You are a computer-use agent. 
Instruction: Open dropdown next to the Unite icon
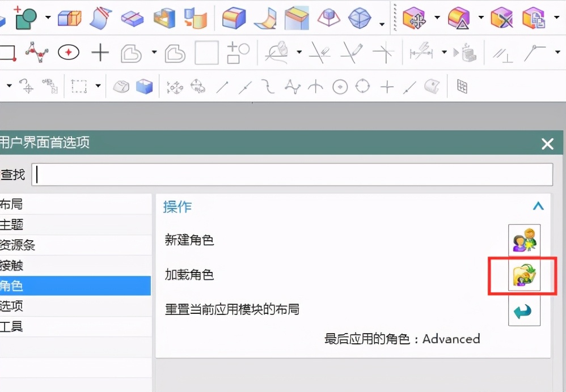(x=48, y=18)
